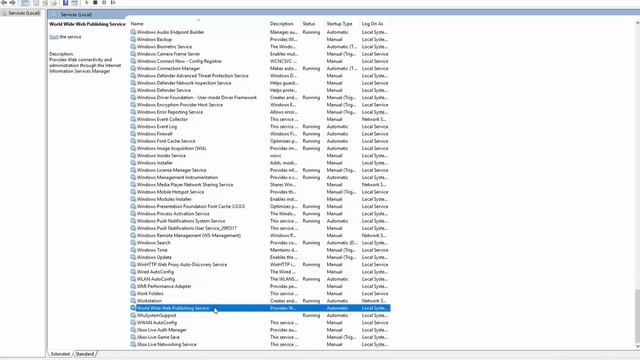
Task: Select Windows Media Player Network Sharing Service
Action: point(260,184)
